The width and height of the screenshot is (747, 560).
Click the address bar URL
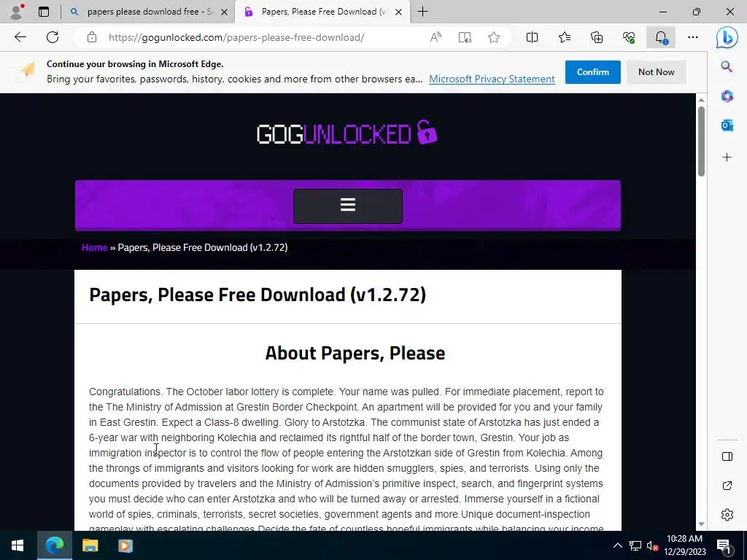236,37
